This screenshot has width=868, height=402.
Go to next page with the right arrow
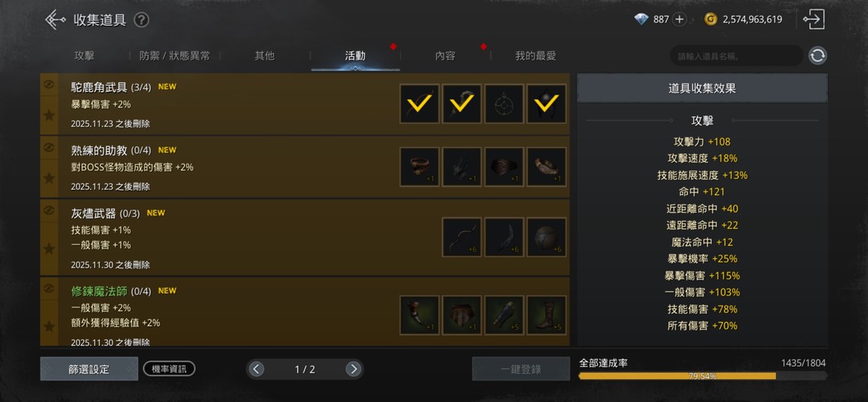click(353, 370)
